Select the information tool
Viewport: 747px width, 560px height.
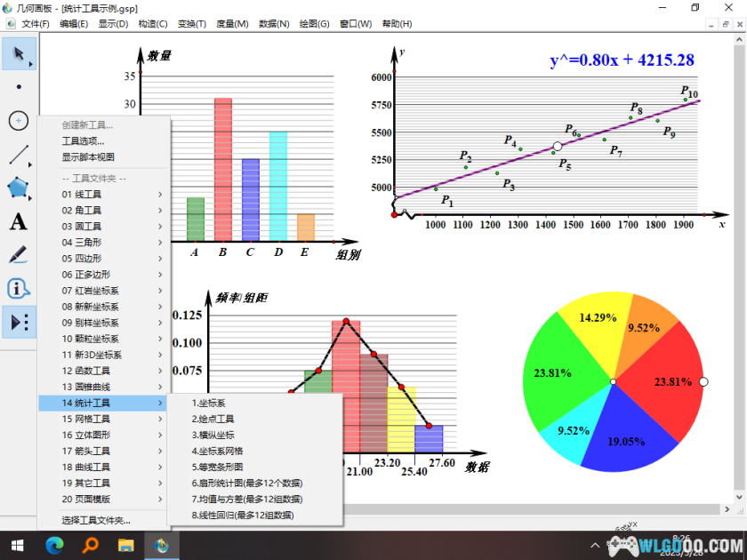click(x=18, y=288)
